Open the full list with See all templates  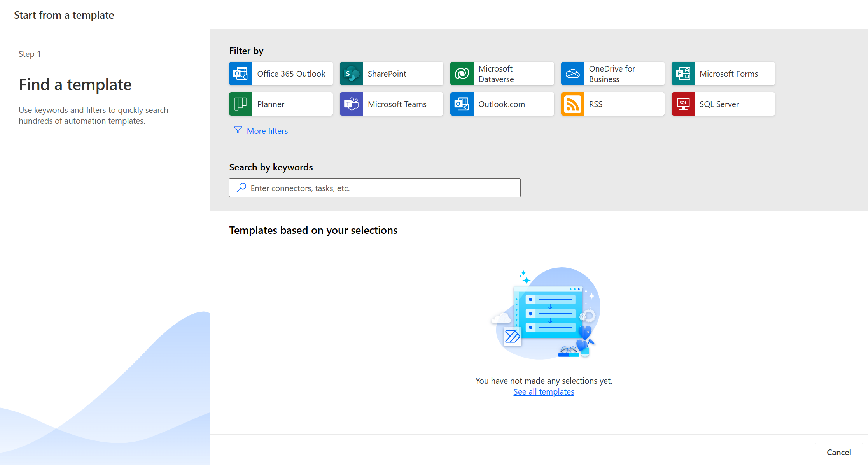(544, 391)
